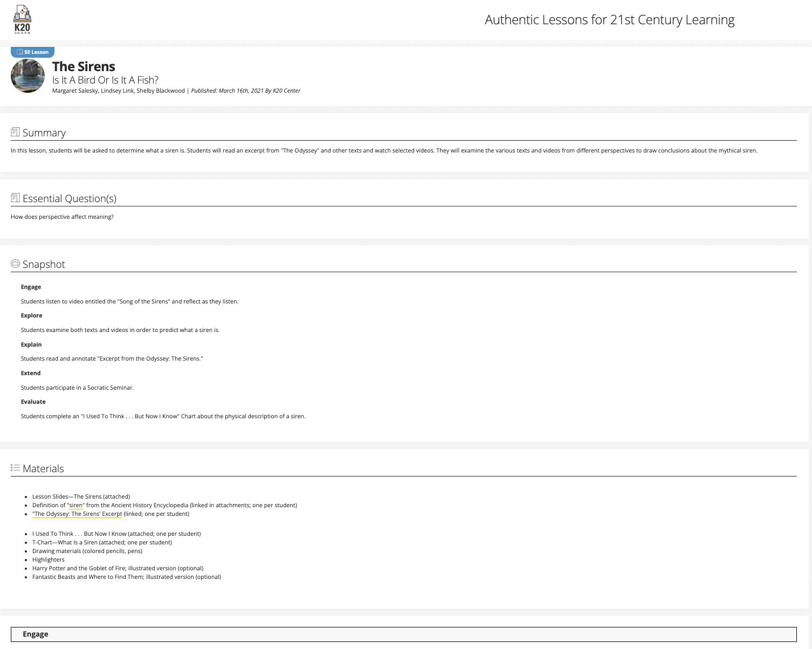
Task: Click the Evaluate label in Snapshot
Action: tap(33, 402)
